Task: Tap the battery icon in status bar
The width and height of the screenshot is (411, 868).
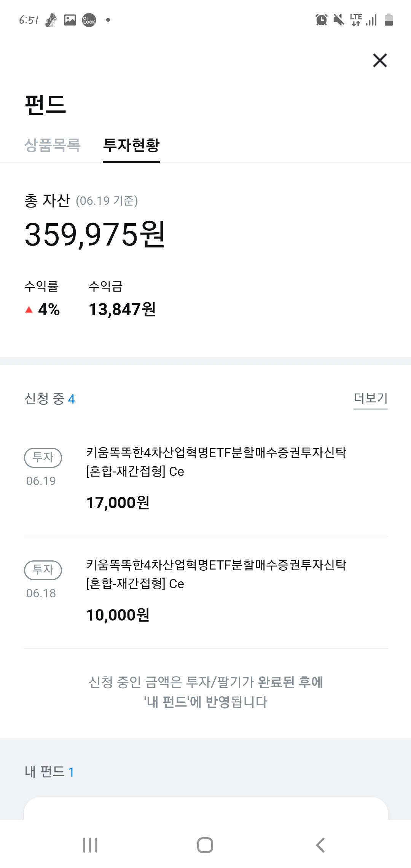Action: 388,20
